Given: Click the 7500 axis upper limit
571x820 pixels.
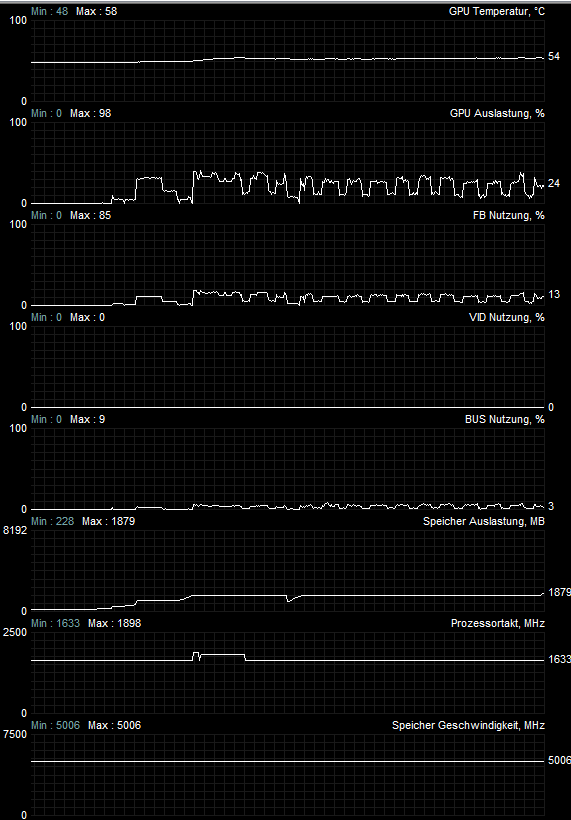Looking at the screenshot, I should 15,734.
